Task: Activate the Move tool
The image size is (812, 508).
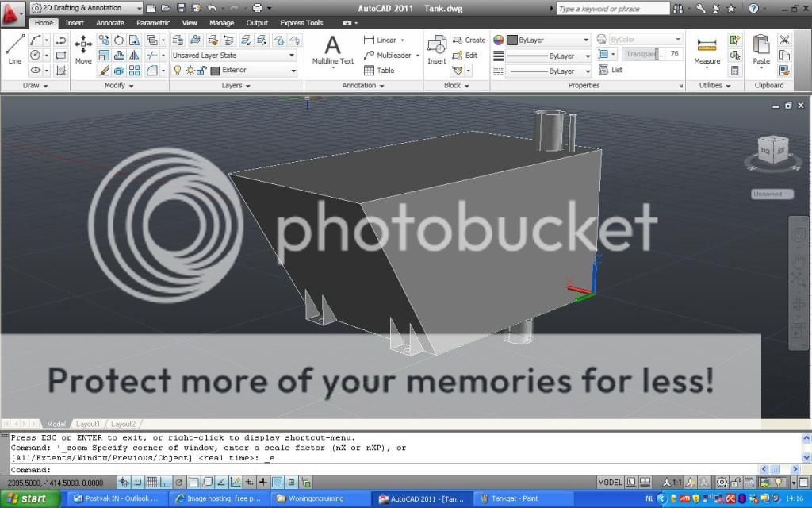Action: [x=83, y=49]
